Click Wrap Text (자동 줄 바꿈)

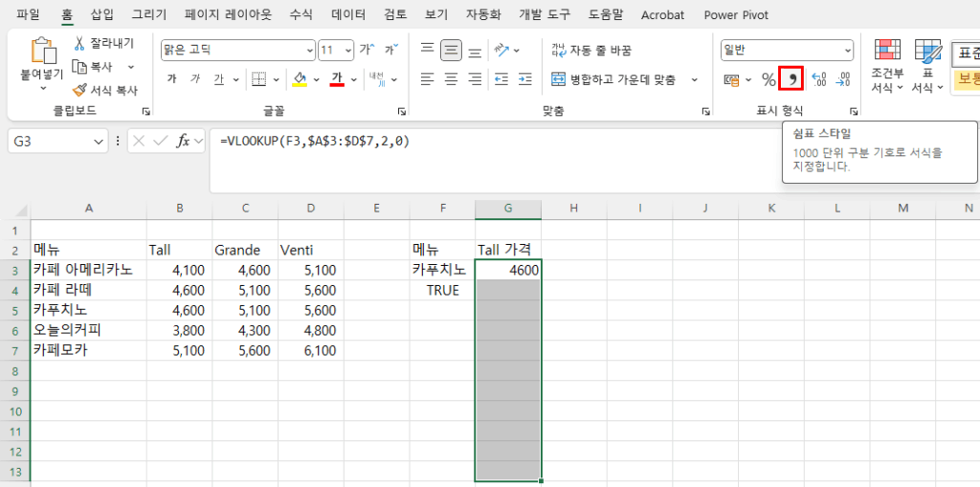click(x=591, y=50)
